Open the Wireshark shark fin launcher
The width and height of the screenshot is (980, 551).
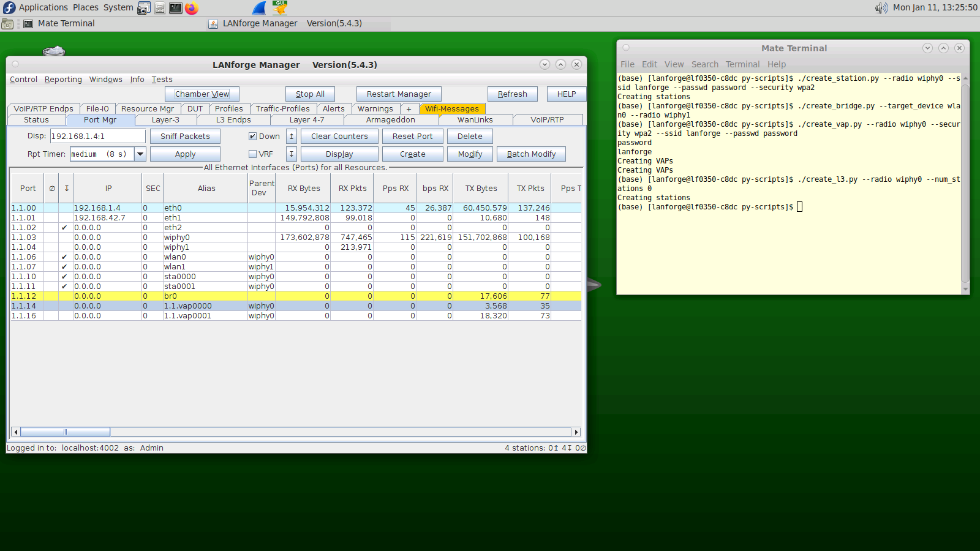(x=260, y=8)
